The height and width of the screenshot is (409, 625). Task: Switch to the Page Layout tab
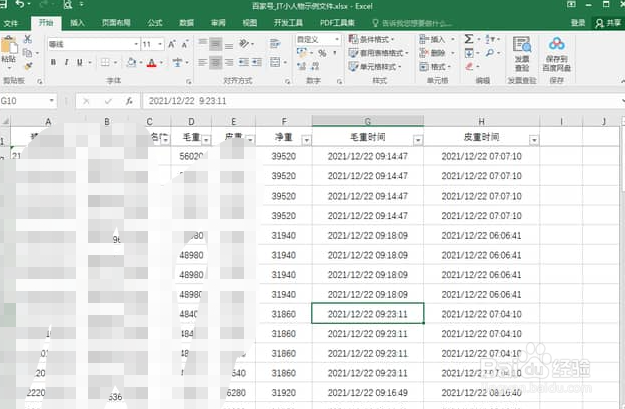tap(116, 23)
